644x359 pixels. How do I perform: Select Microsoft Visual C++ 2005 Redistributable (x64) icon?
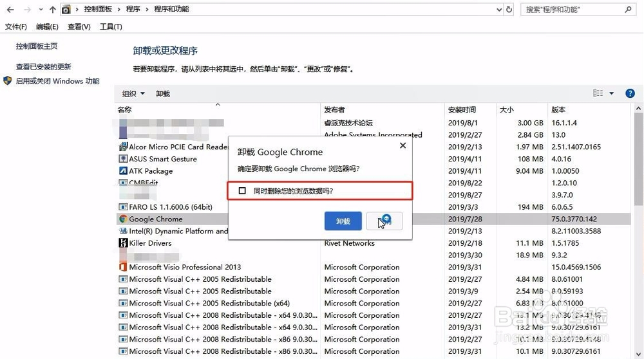[x=123, y=303]
